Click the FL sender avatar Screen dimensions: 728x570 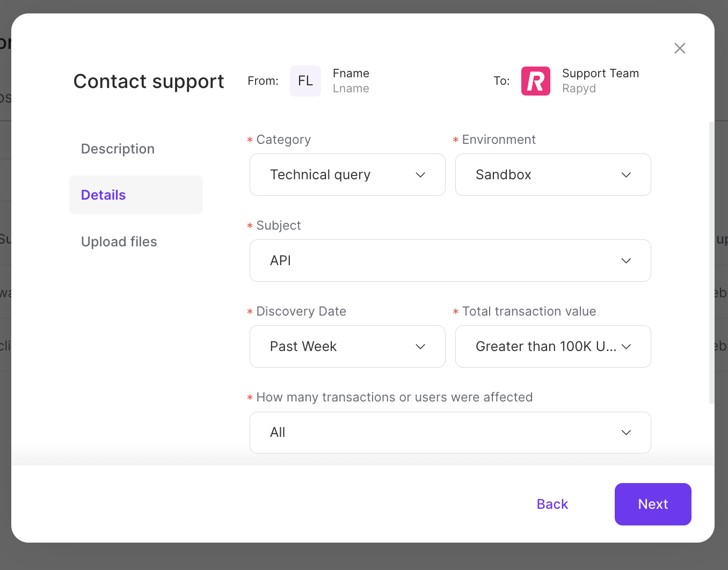[x=305, y=81]
